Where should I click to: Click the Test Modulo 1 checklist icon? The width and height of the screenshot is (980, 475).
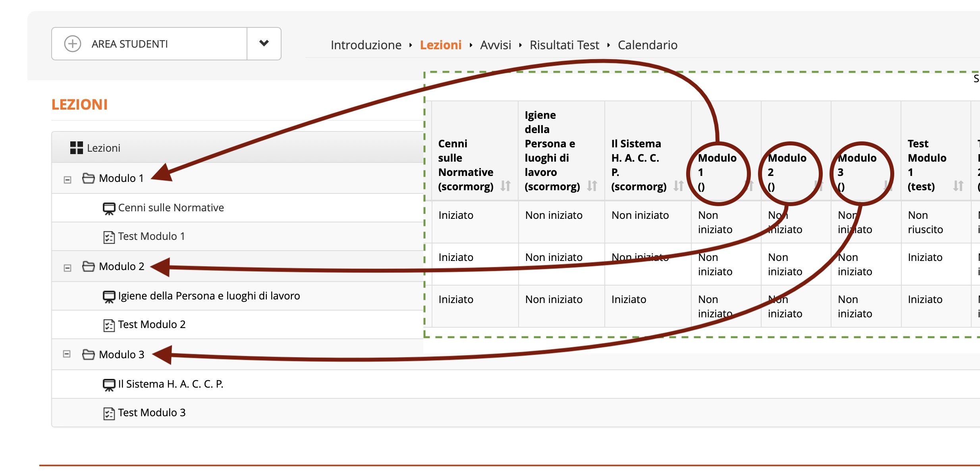[109, 237]
